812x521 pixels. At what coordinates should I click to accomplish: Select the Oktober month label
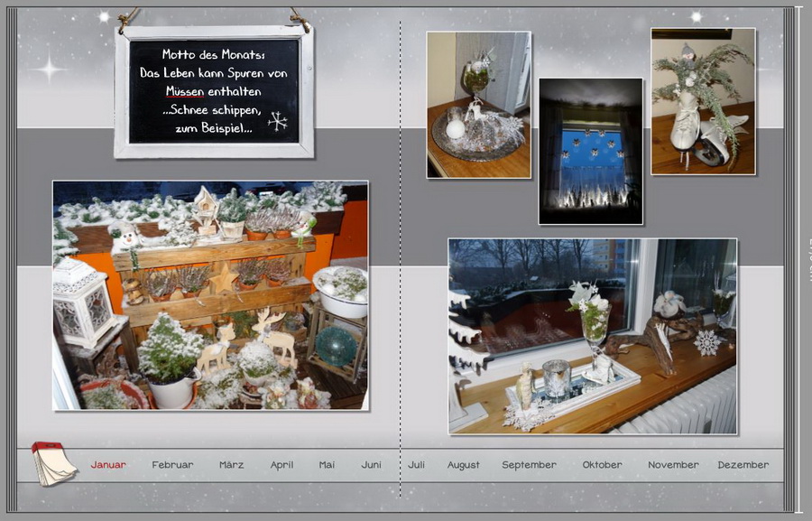click(603, 464)
